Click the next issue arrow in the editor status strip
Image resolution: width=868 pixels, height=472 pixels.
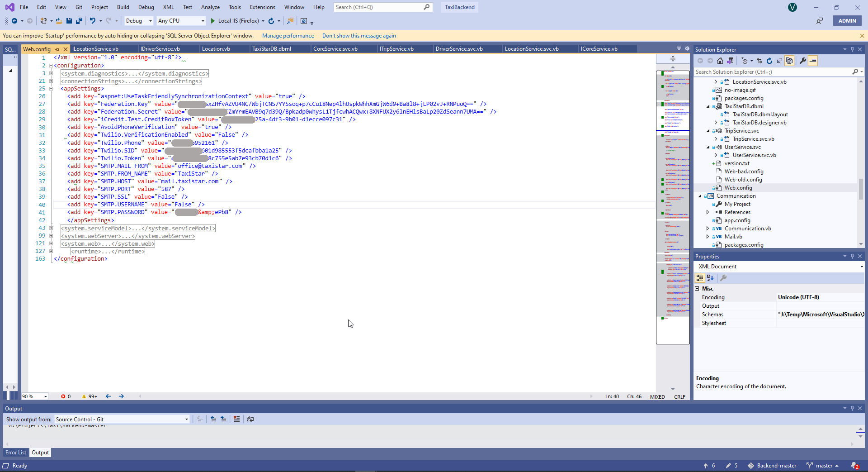pyautogui.click(x=121, y=396)
